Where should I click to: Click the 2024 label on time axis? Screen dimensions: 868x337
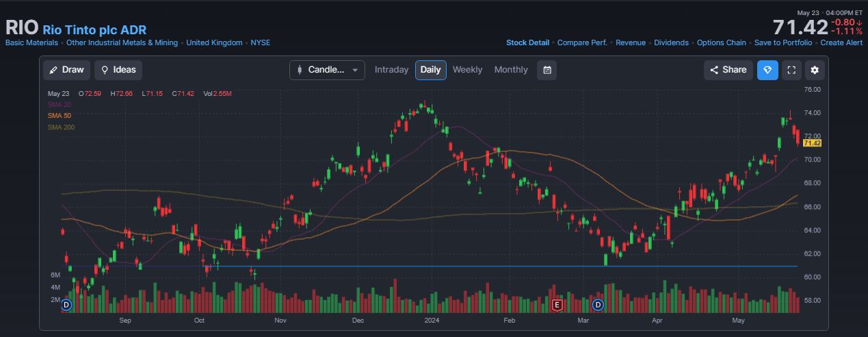432,320
